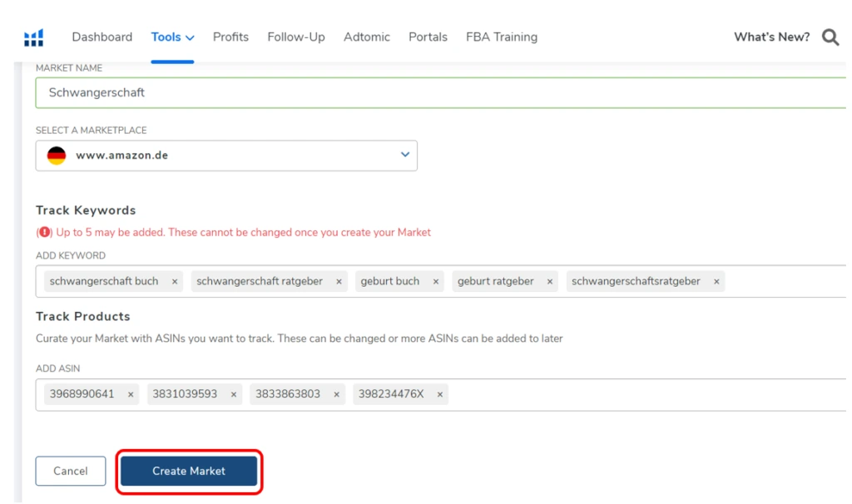This screenshot has width=852, height=504.
Task: Delete the 'schwangerschaftsratgeber' keyword tag
Action: 716,282
